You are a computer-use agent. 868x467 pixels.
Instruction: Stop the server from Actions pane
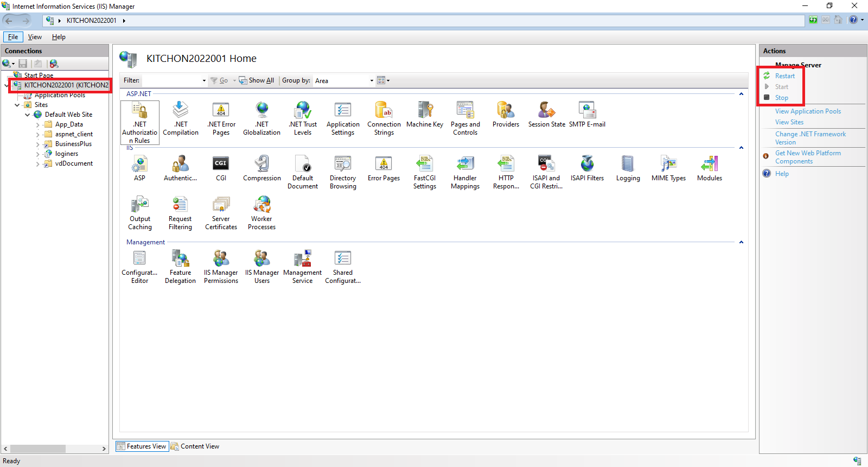pyautogui.click(x=781, y=98)
